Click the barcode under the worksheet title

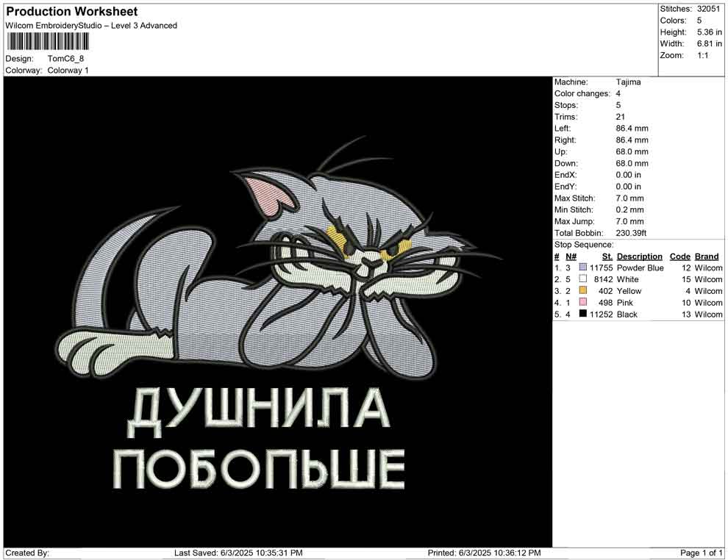pos(47,42)
